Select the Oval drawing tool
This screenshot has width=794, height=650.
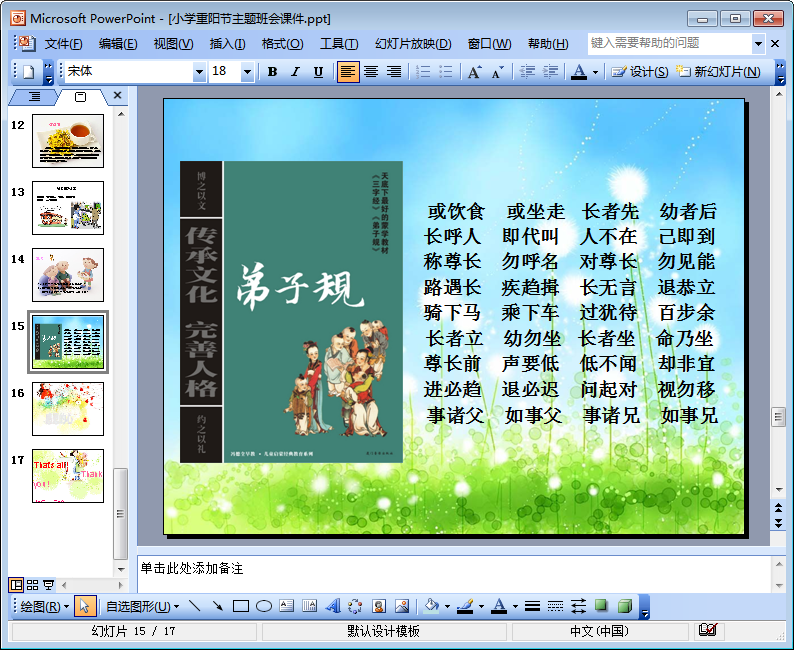[x=264, y=606]
